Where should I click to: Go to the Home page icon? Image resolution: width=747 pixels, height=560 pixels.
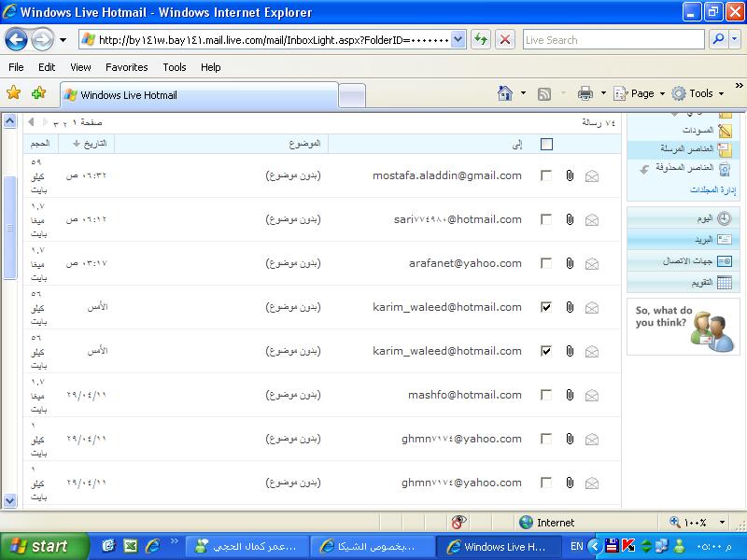pos(505,93)
